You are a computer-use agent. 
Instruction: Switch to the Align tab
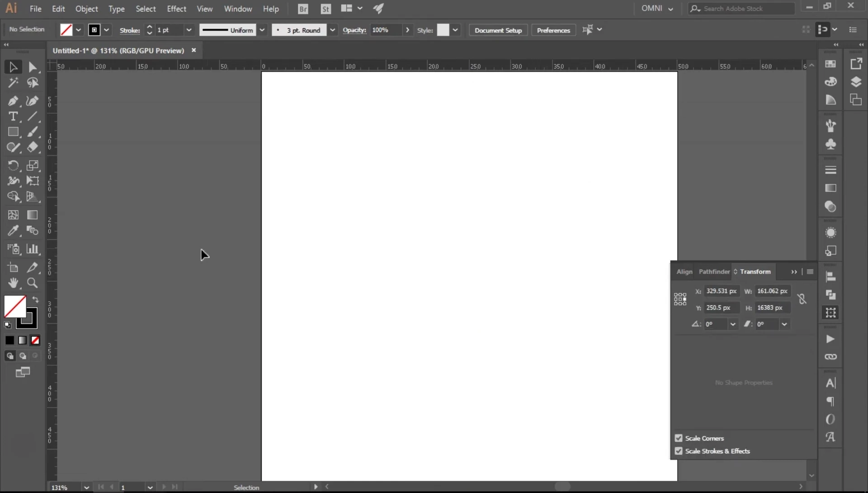tap(684, 271)
